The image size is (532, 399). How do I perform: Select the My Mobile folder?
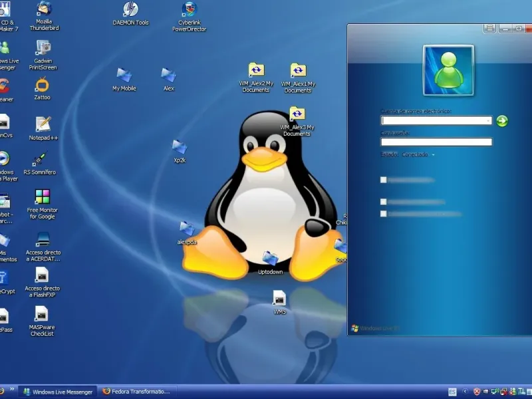point(124,79)
